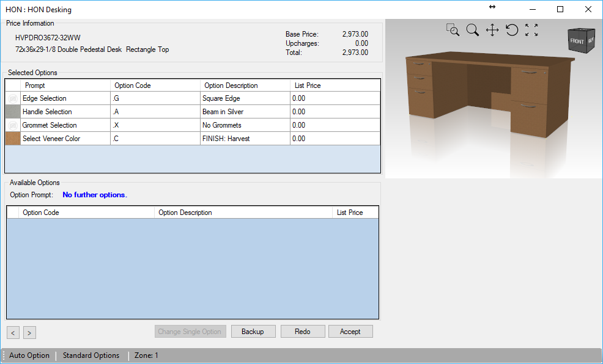The height and width of the screenshot is (364, 603).
Task: Click the Prompt column header
Action: pyautogui.click(x=65, y=86)
